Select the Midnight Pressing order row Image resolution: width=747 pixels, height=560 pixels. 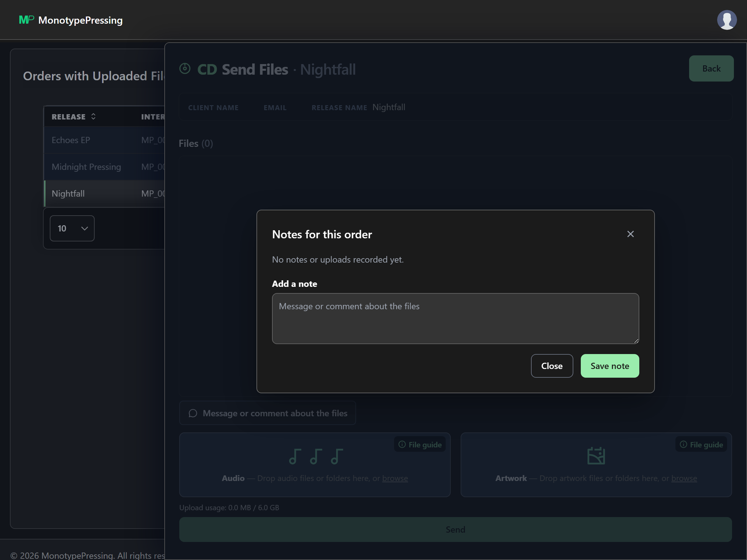pos(104,167)
